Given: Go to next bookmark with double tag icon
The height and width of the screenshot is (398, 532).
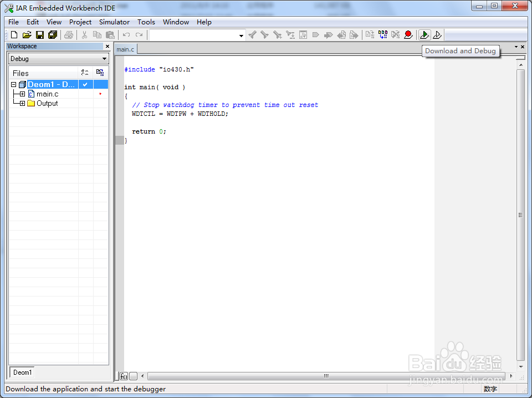Looking at the screenshot, I should pyautogui.click(x=328, y=34).
